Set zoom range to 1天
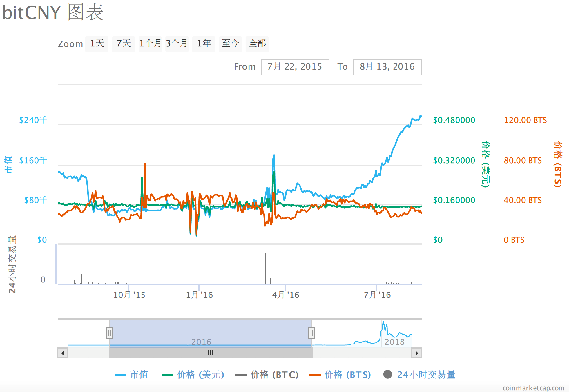The image size is (569, 392). pos(97,44)
